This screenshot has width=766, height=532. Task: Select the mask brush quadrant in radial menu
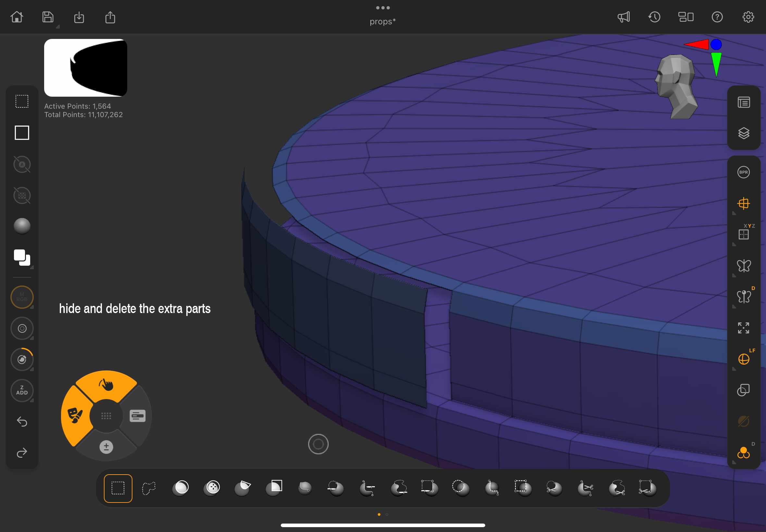pyautogui.click(x=76, y=416)
